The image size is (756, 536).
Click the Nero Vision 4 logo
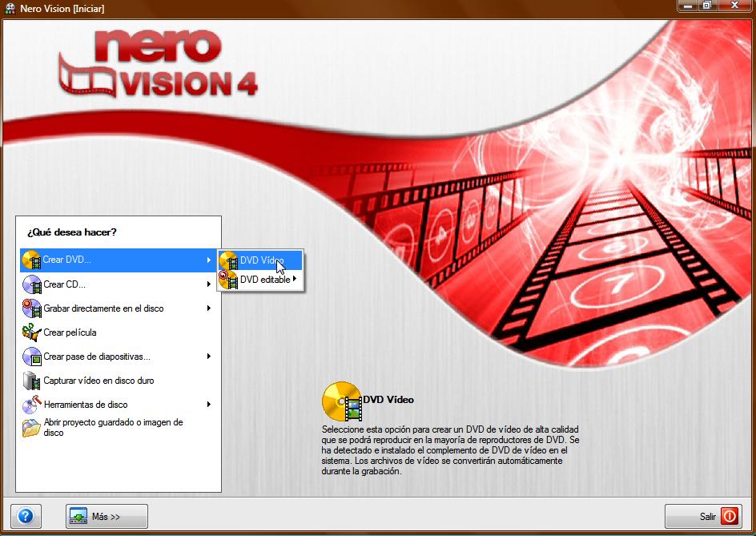point(158,63)
